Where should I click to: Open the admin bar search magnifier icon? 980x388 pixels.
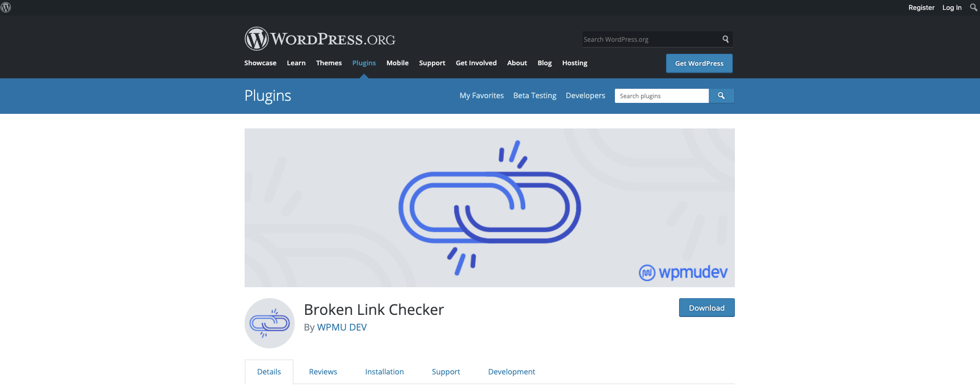click(973, 7)
